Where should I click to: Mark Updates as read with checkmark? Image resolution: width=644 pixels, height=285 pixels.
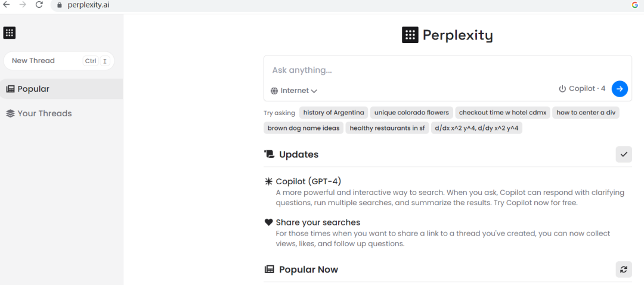click(624, 154)
